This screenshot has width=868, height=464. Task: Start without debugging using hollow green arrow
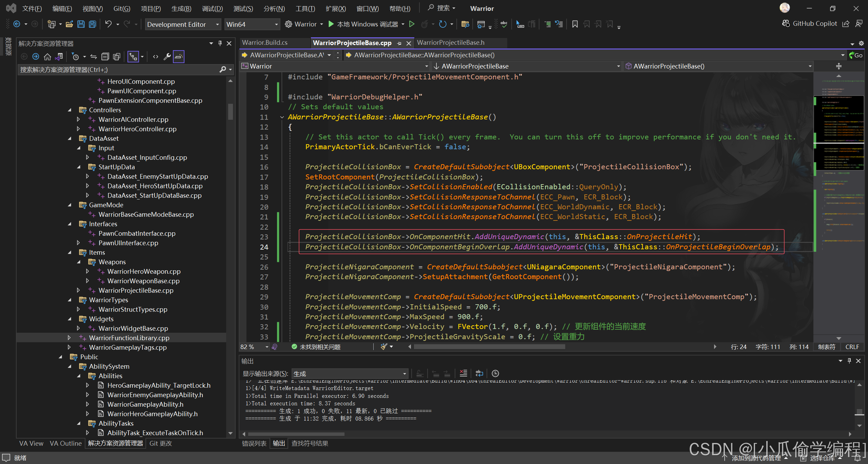[412, 24]
